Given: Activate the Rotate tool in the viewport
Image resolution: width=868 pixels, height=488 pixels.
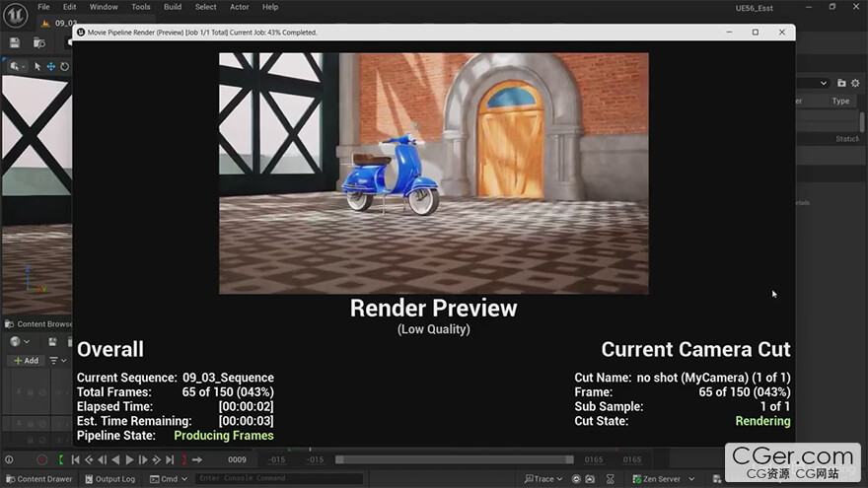Looking at the screenshot, I should coord(65,67).
